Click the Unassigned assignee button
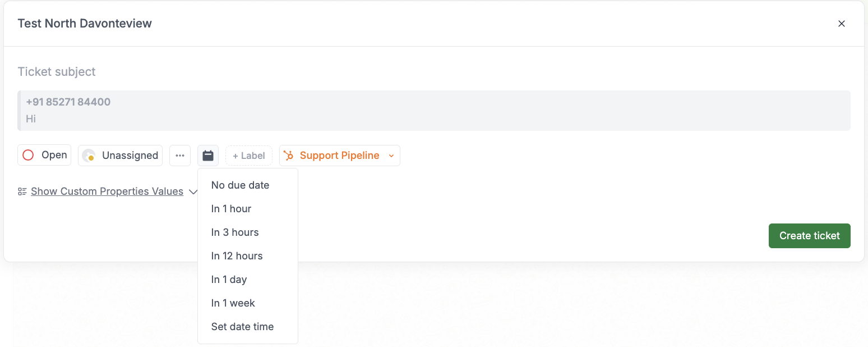The height and width of the screenshot is (347, 868). pyautogui.click(x=120, y=155)
